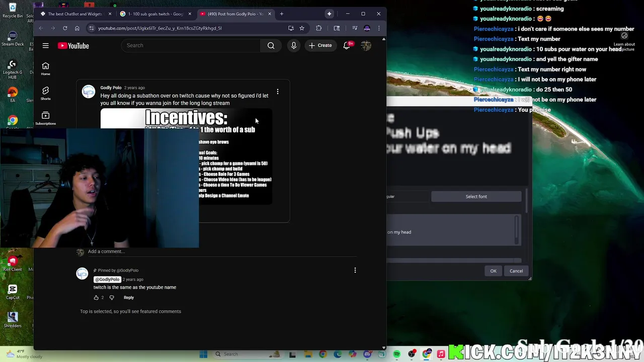The width and height of the screenshot is (644, 362).
Task: Click the YouTube search input field
Action: pos(191,46)
